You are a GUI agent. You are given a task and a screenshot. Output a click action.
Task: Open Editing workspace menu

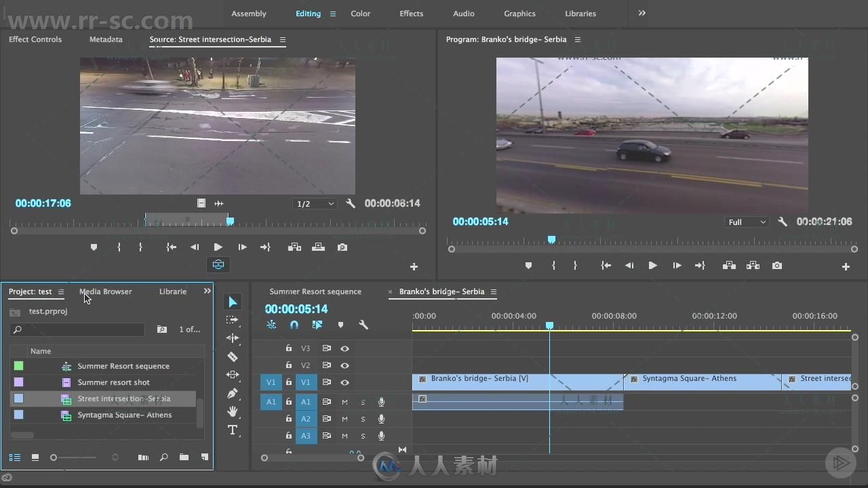point(333,14)
